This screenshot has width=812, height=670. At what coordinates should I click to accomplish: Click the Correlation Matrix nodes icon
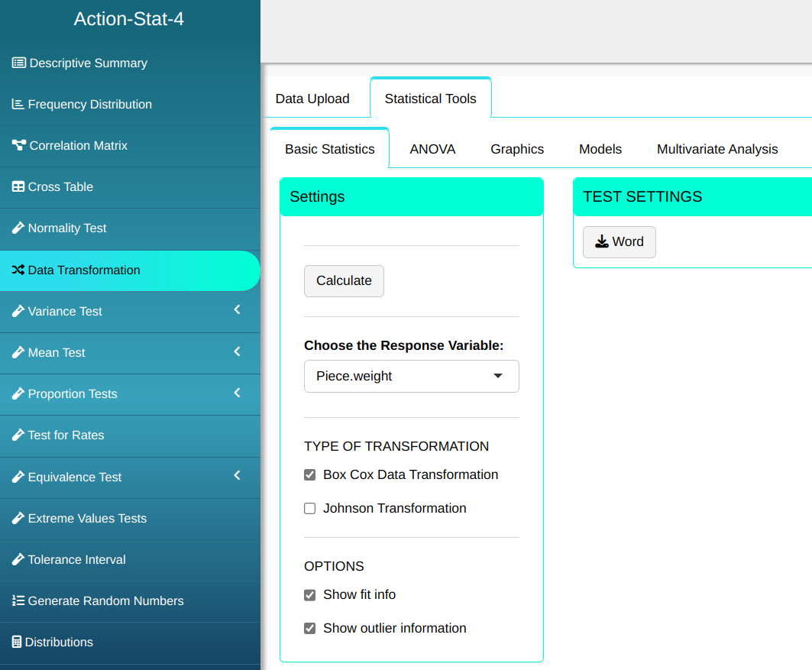point(19,146)
